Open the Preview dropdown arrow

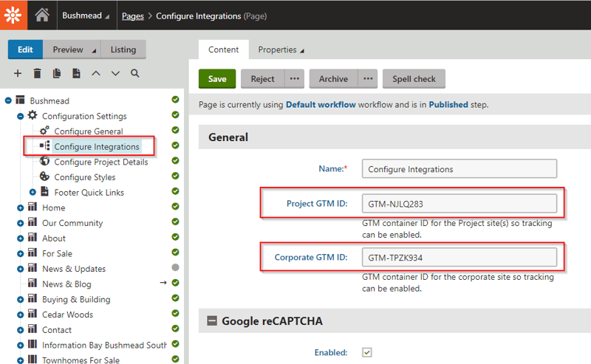coord(94,50)
